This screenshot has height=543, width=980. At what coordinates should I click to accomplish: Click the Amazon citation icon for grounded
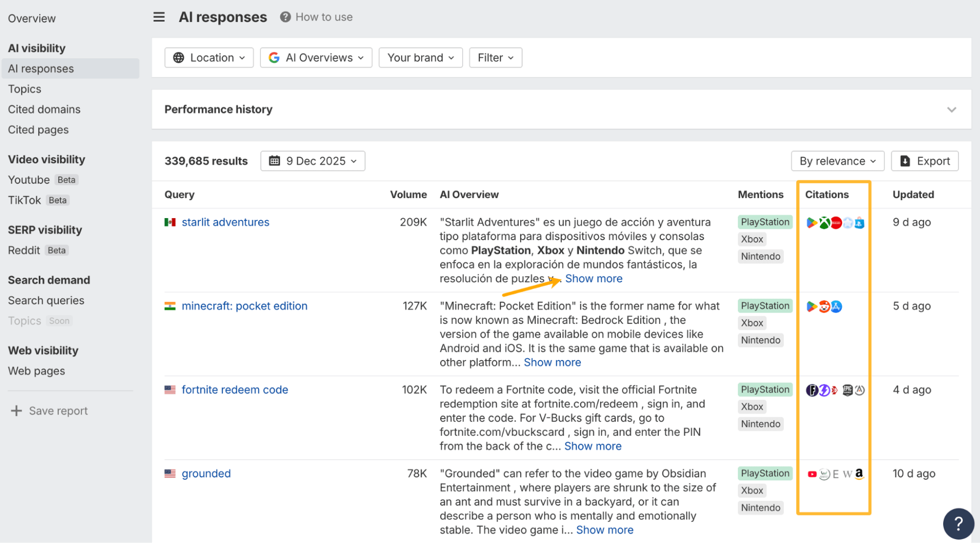coord(859,473)
